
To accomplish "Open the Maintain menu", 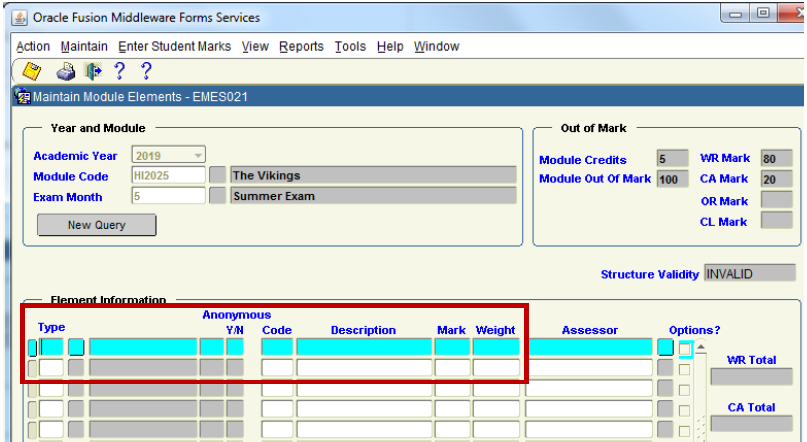I will (x=84, y=47).
